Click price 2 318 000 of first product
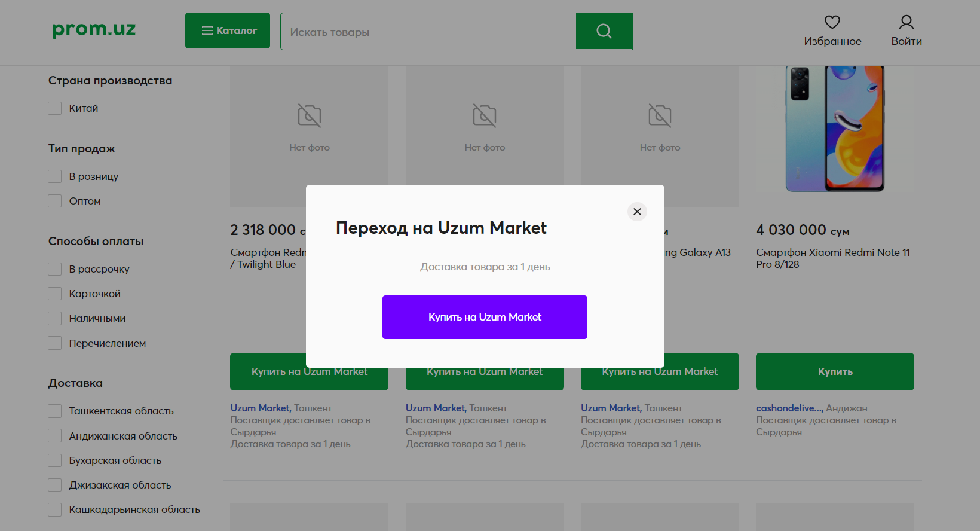Screen dimensions: 980x531 (x=263, y=230)
